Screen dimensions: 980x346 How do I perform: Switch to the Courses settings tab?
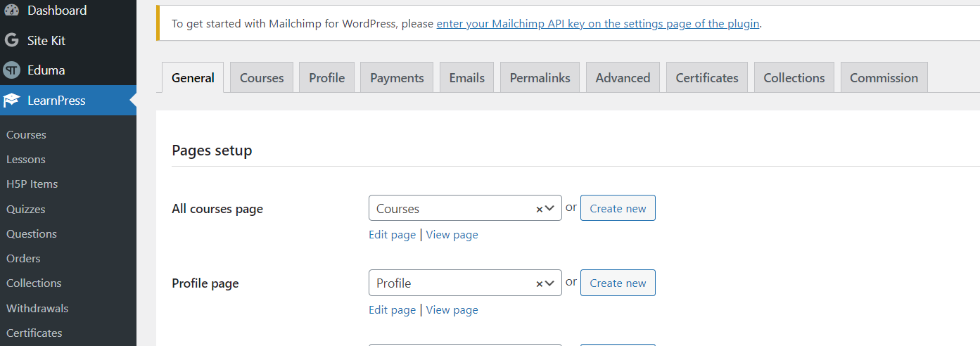[x=262, y=78]
